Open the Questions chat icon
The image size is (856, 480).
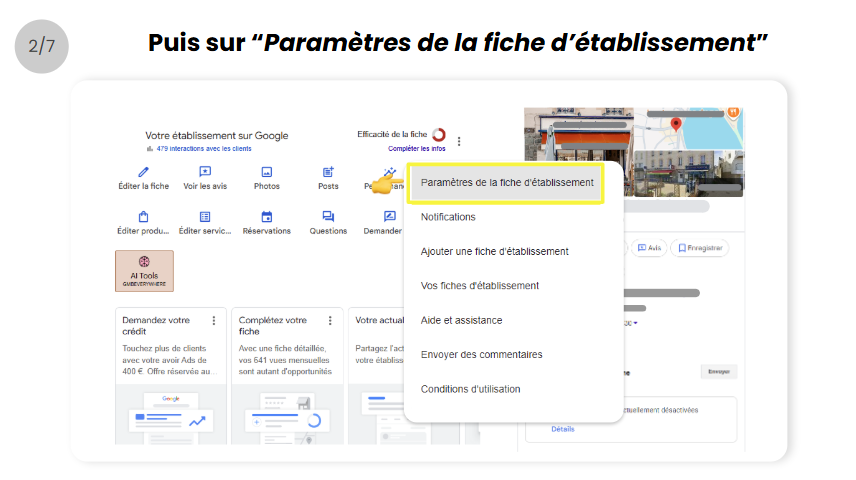click(x=328, y=216)
